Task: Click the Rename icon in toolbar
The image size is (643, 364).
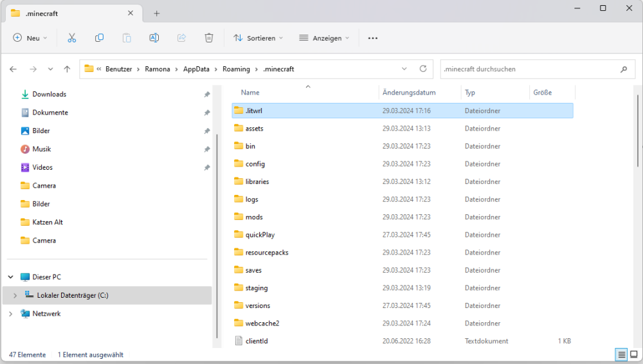Action: [x=154, y=38]
